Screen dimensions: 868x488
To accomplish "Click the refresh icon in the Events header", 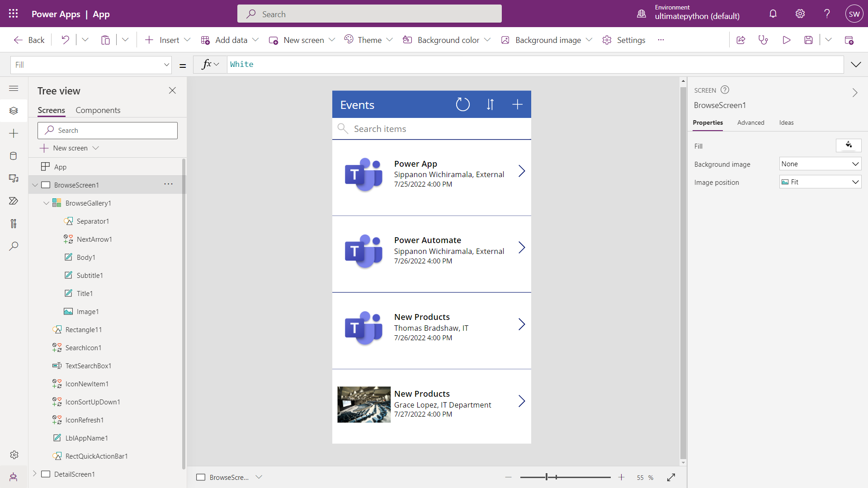I will 462,104.
